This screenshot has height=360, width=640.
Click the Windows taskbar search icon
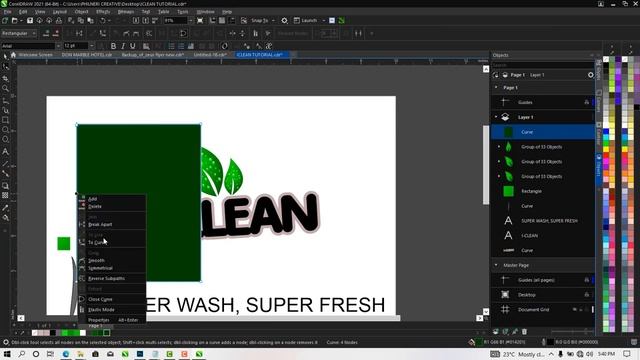point(22,354)
